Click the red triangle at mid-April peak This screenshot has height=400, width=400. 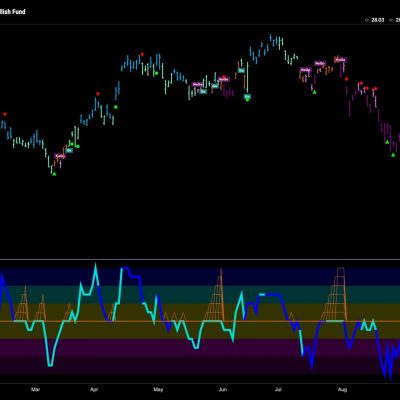[x=142, y=54]
